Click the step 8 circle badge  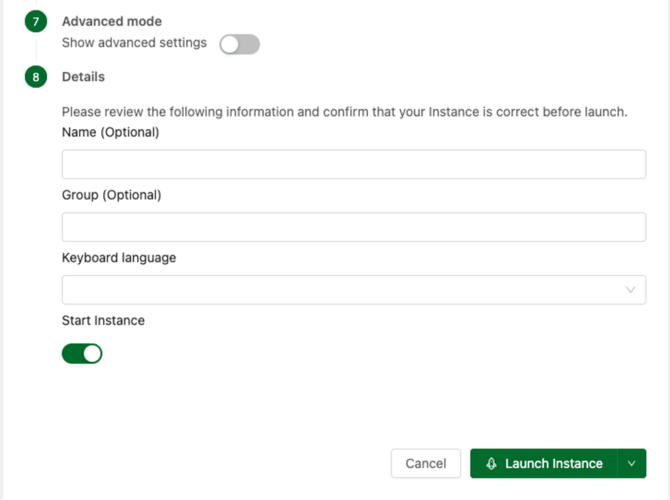pyautogui.click(x=36, y=77)
